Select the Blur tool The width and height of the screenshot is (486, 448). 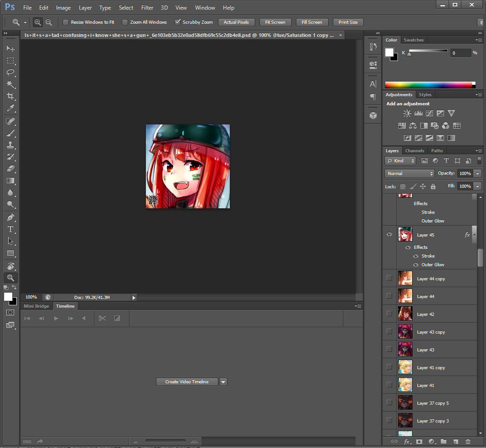pos(10,192)
